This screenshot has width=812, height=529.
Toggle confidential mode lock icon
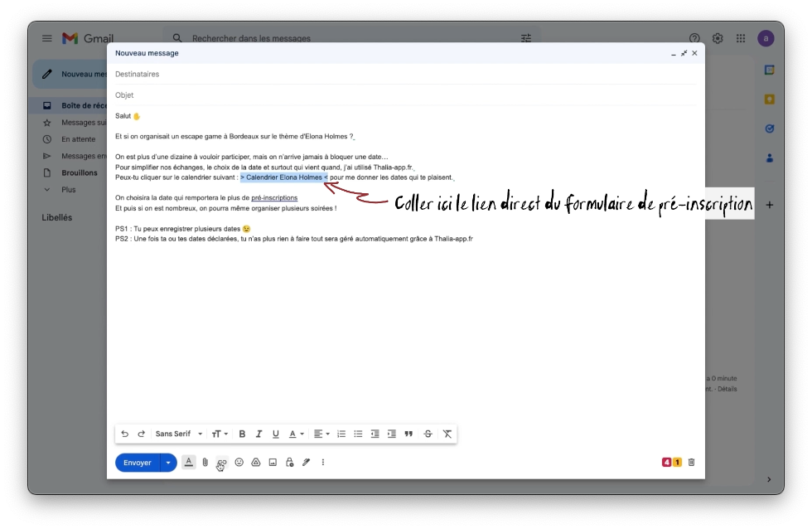click(289, 463)
